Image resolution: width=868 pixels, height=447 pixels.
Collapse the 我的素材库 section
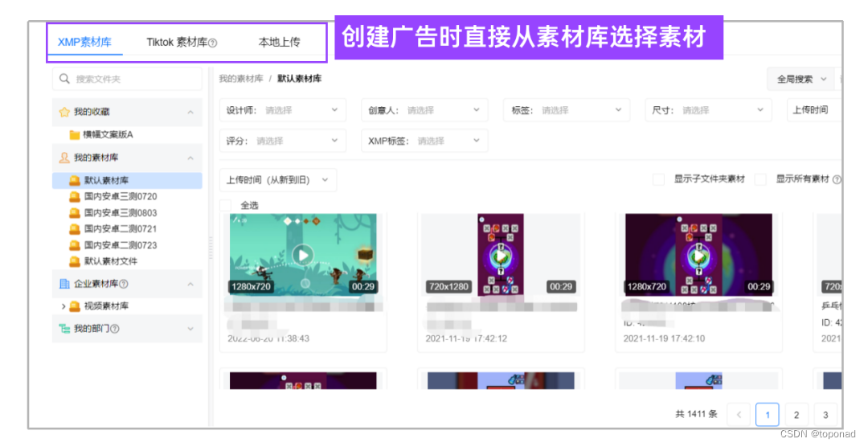190,158
